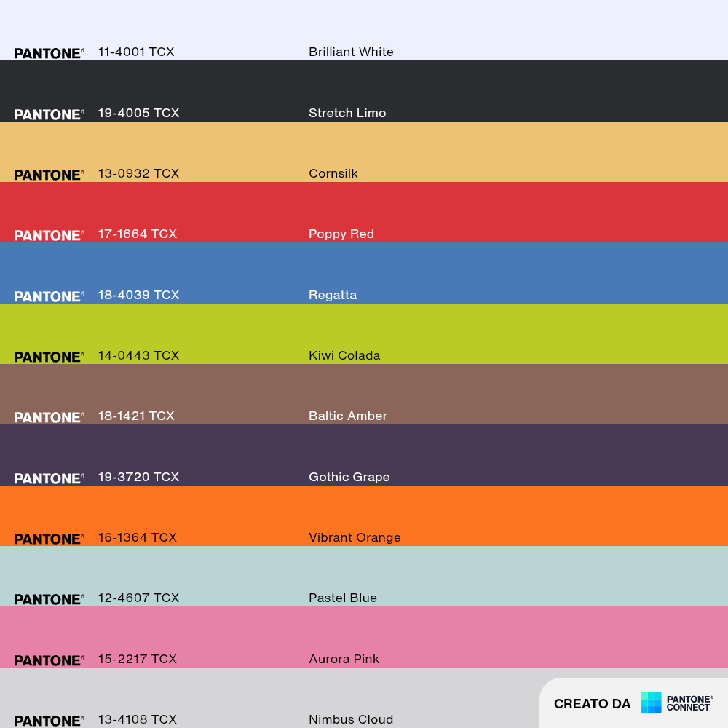Click the code 15-2217 TCX
Viewport: 728px width, 728px height.
coord(138,660)
